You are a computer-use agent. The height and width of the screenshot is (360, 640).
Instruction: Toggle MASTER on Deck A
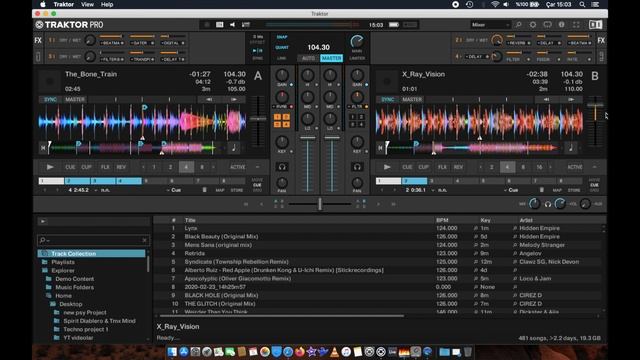pyautogui.click(x=75, y=99)
